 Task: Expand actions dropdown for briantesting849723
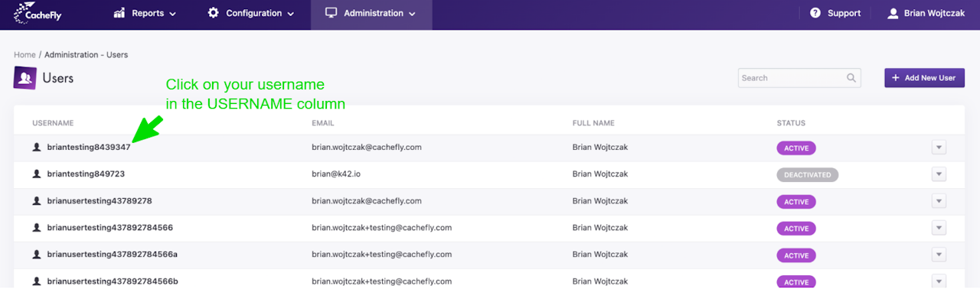[x=939, y=174]
